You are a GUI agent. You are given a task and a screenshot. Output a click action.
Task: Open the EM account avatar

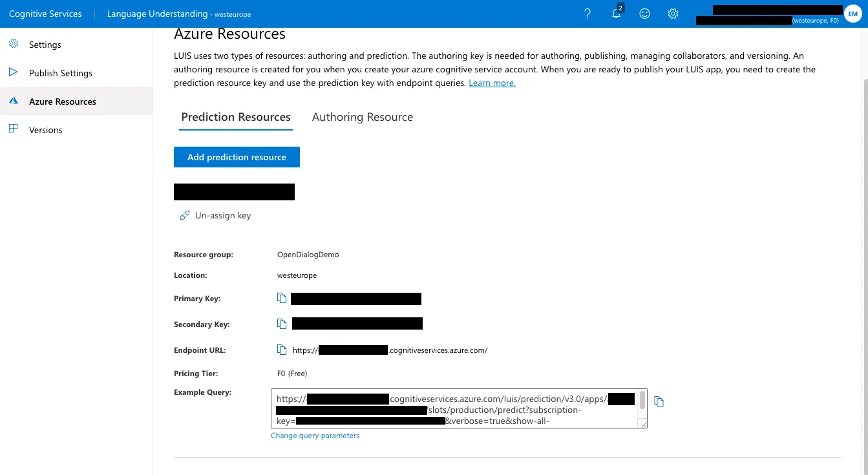(x=852, y=14)
